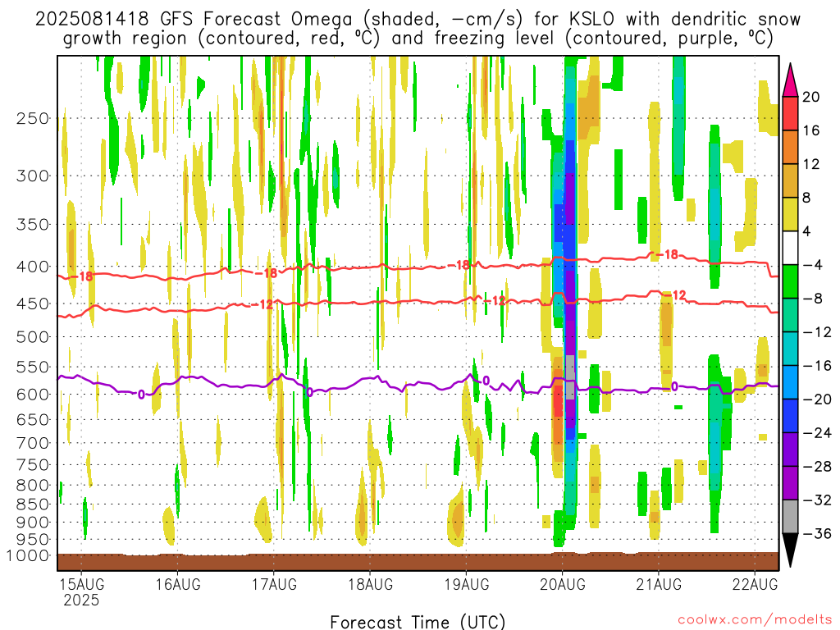Click the 450 pressure level label
840x630 pixels.
(x=33, y=304)
